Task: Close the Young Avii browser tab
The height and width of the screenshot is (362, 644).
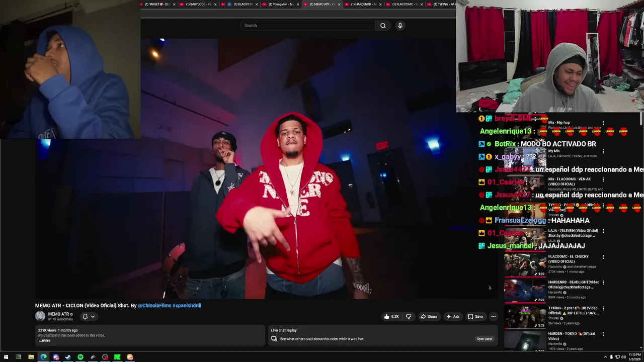Action: pyautogui.click(x=298, y=4)
